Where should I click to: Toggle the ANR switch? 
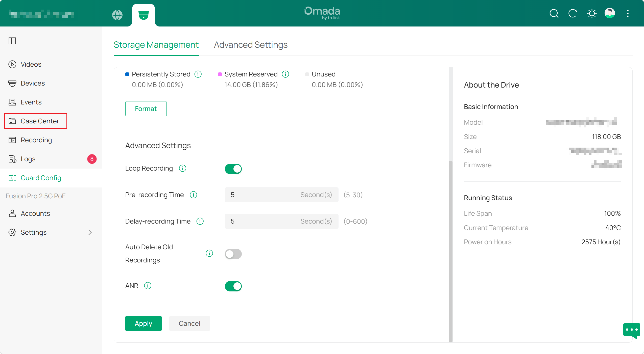[233, 286]
